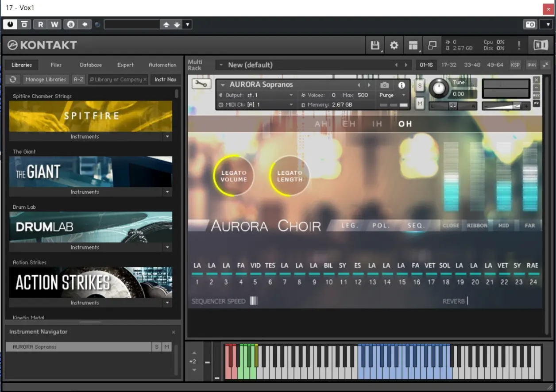This screenshot has width=556, height=392.
Task: Toggle the aux sends view in rack header
Action: point(532,65)
